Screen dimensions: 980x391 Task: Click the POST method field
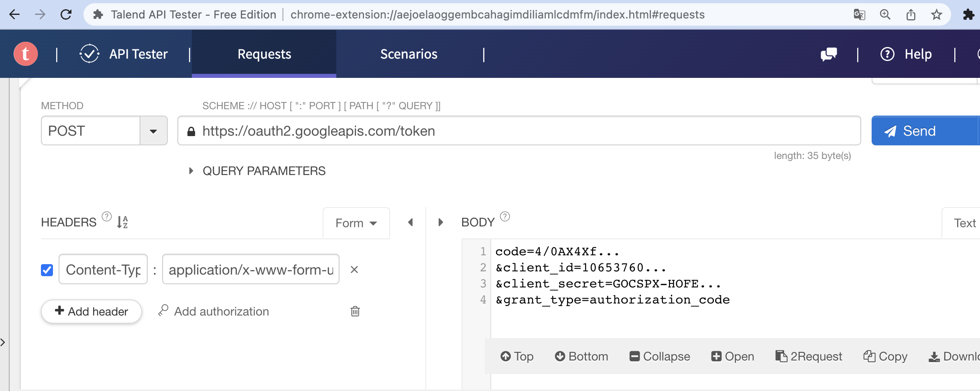coord(91,131)
